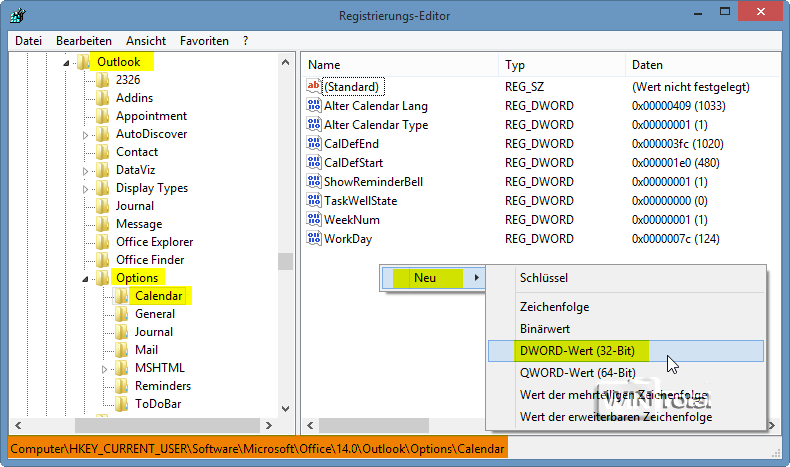Expand the MSHTML tree node
Image resolution: width=790 pixels, height=467 pixels.
[x=104, y=369]
